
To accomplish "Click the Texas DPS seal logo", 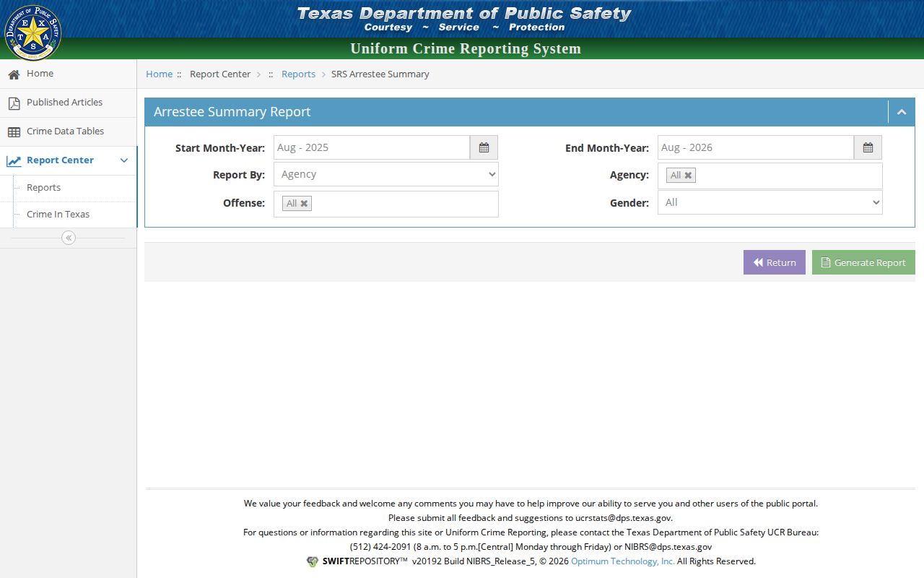I will click(32, 33).
